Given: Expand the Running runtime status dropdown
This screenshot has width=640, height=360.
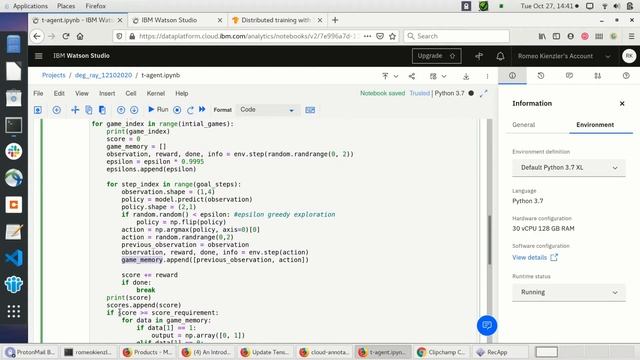Looking at the screenshot, I should (569, 292).
